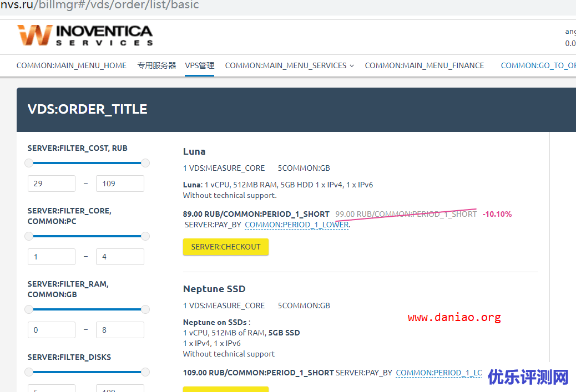
Task: Open the COMMON:MAIN_MENU_FINANCE menu item
Action: coord(425,65)
